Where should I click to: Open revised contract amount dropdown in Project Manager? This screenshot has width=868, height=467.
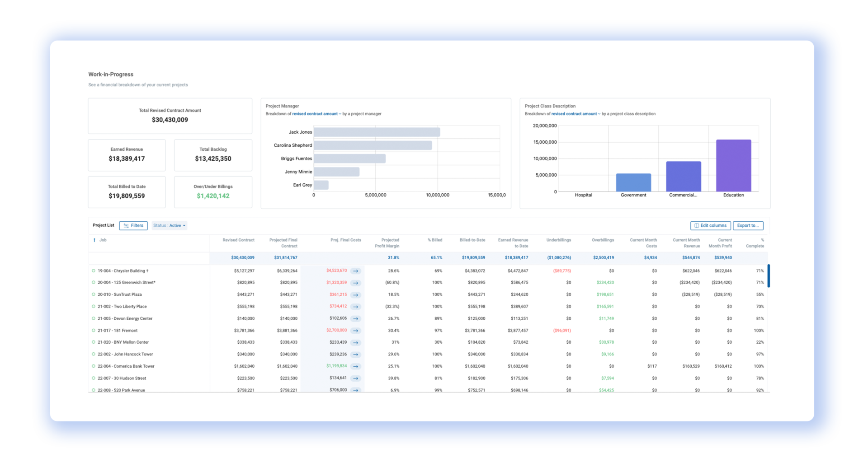coord(316,114)
